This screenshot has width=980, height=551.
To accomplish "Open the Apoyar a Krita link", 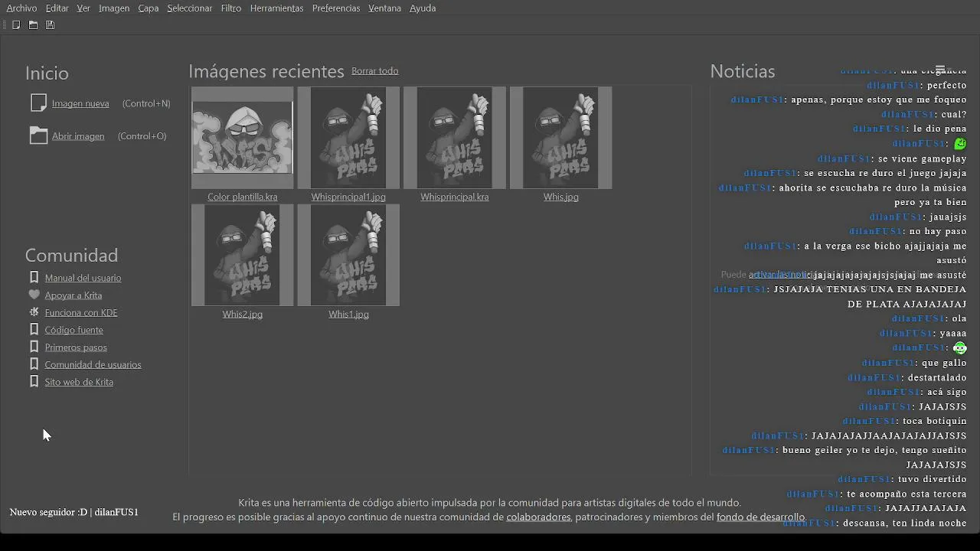I will coord(73,295).
